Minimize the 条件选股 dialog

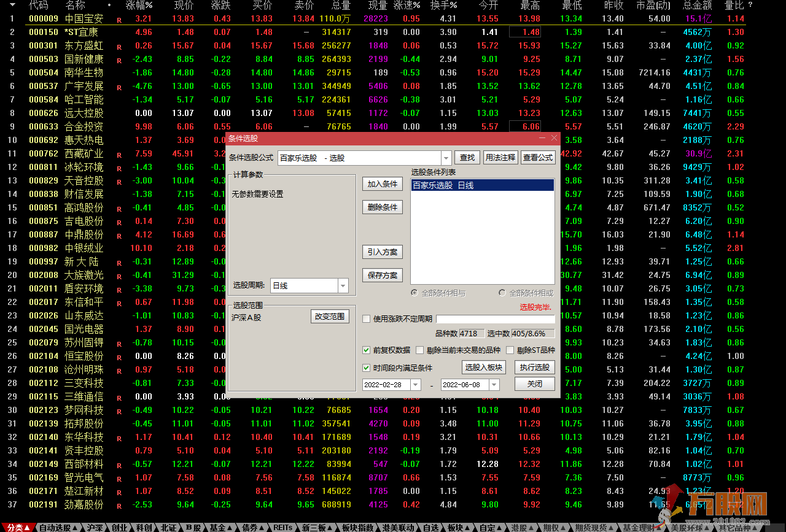pyautogui.click(x=542, y=139)
